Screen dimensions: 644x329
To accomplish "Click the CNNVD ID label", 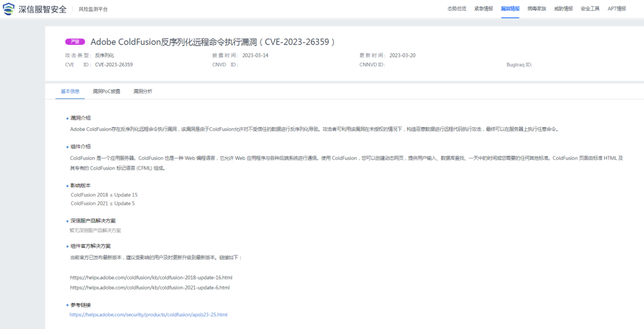I will coord(372,64).
